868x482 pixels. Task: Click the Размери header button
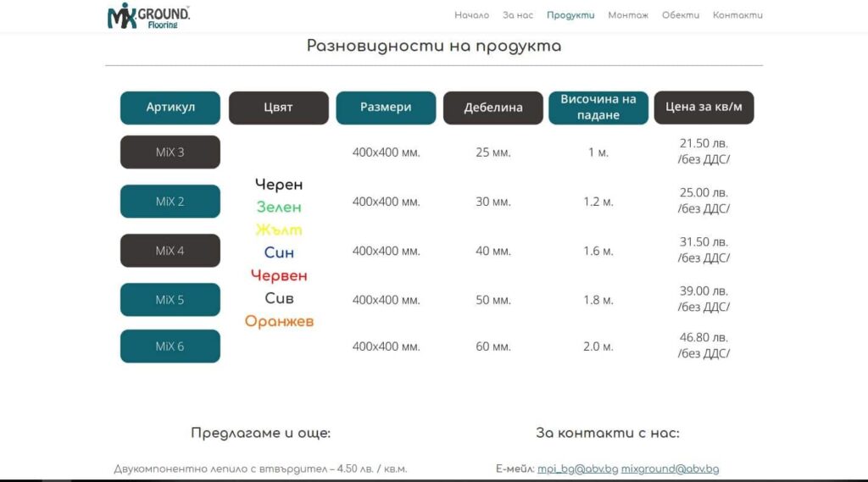pos(386,108)
